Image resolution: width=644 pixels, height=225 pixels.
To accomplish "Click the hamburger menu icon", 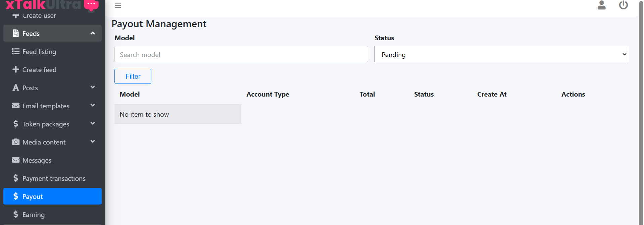I will pos(118,5).
